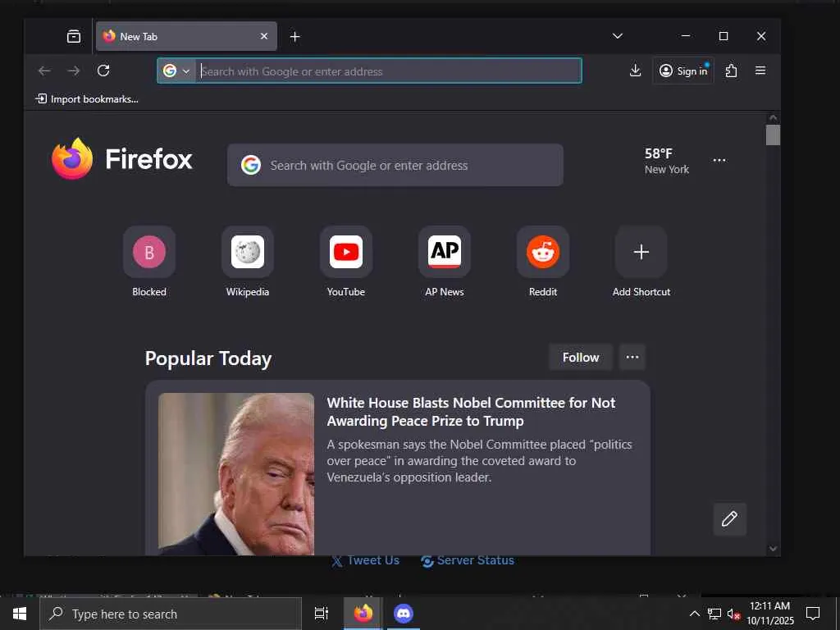The image size is (840, 630).
Task: Open the Downloads panel
Action: [635, 71]
